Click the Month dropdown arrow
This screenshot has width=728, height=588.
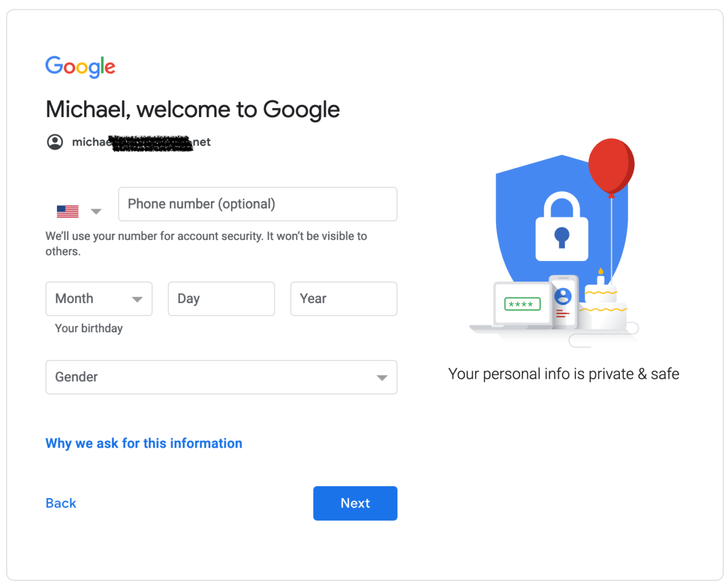coord(137,299)
